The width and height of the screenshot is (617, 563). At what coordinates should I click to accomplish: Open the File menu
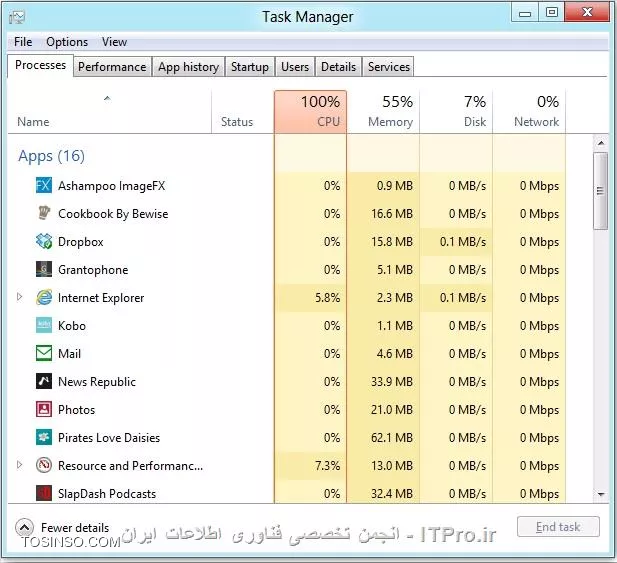coord(23,42)
